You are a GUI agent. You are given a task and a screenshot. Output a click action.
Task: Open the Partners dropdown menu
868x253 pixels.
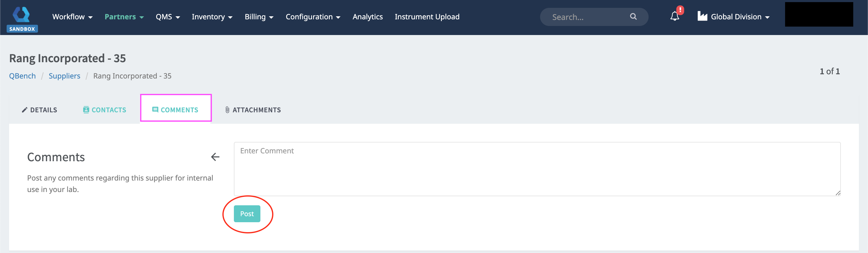click(x=124, y=17)
